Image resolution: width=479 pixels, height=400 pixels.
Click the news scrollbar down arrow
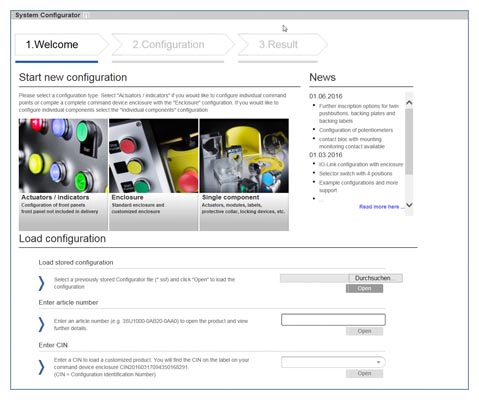coord(409,205)
